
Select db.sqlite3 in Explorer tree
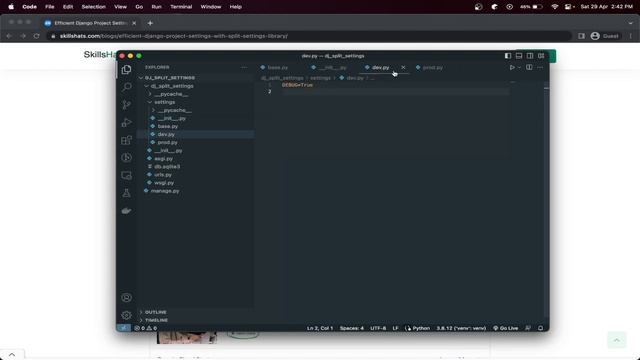pos(167,167)
